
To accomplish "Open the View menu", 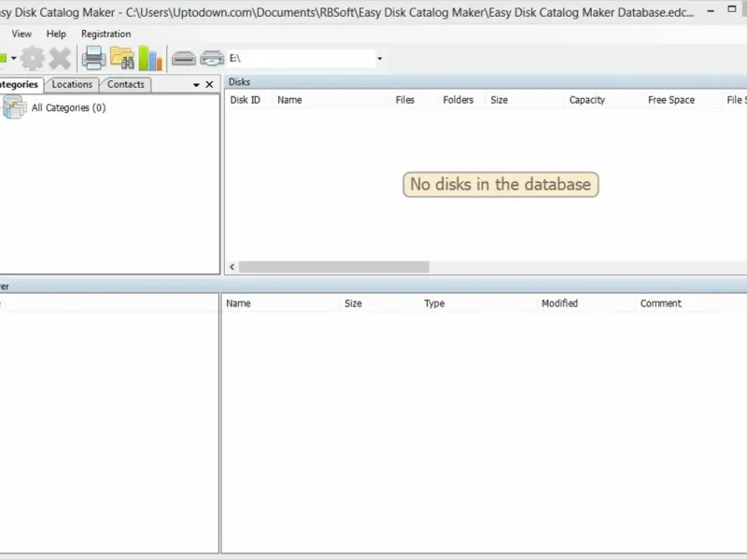I will tap(21, 34).
